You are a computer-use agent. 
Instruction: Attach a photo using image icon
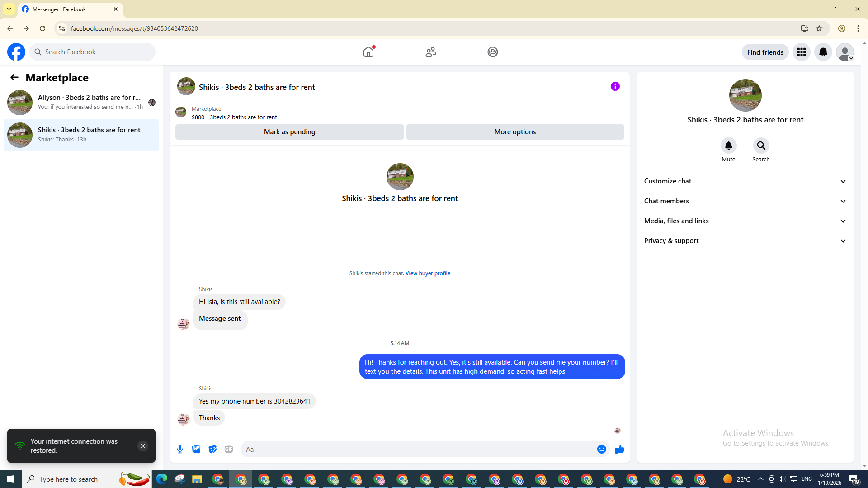[196, 449]
